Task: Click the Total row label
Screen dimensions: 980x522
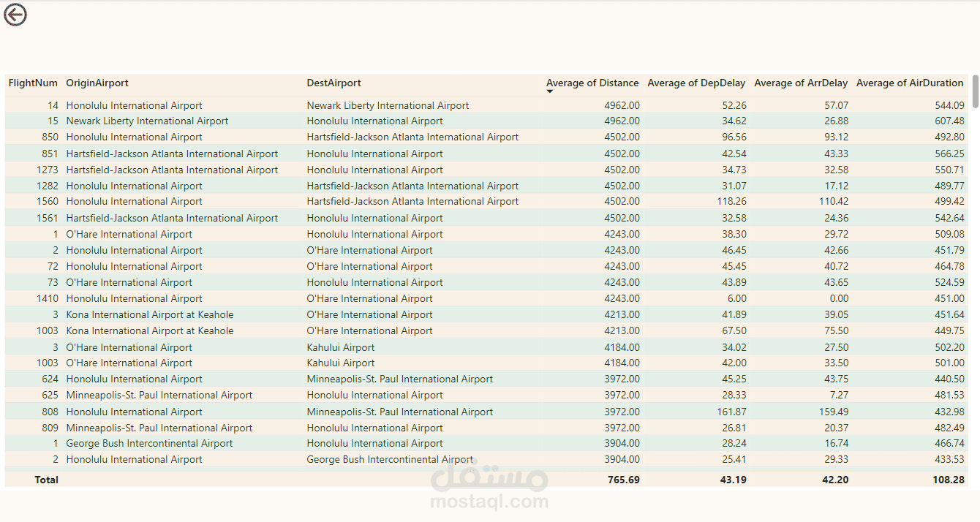Action: [46, 480]
